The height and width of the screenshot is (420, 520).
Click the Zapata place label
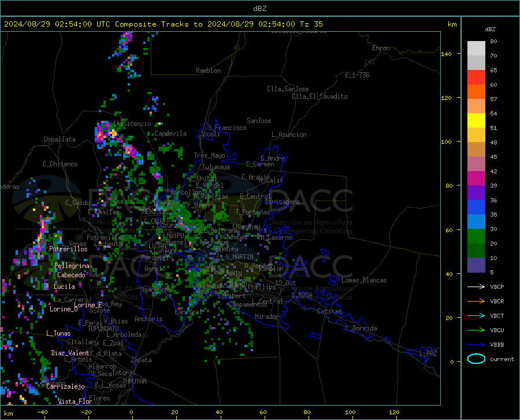(x=142, y=360)
